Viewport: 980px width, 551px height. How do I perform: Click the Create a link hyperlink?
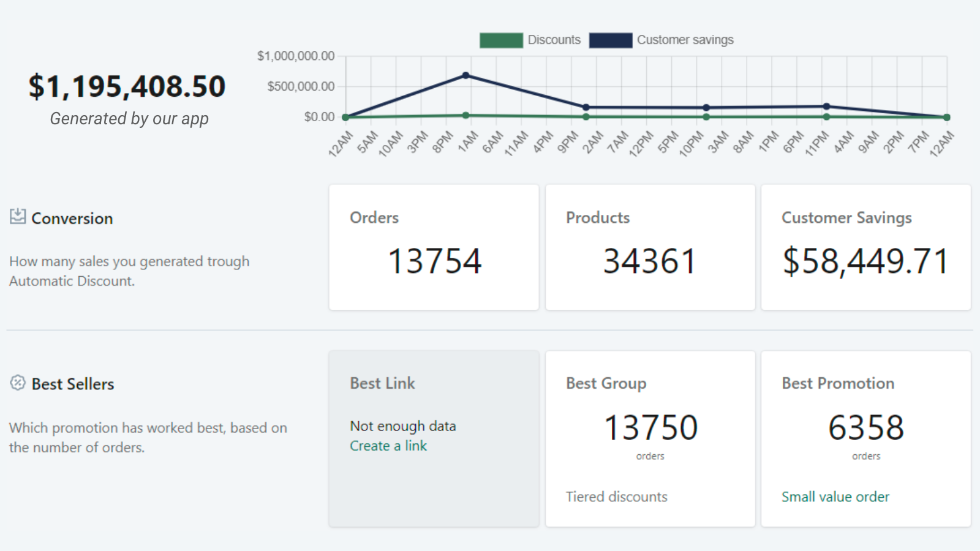tap(388, 446)
